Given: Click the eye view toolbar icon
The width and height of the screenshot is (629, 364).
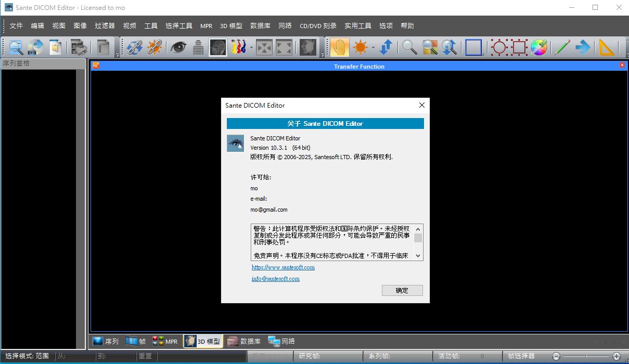Looking at the screenshot, I should point(178,47).
